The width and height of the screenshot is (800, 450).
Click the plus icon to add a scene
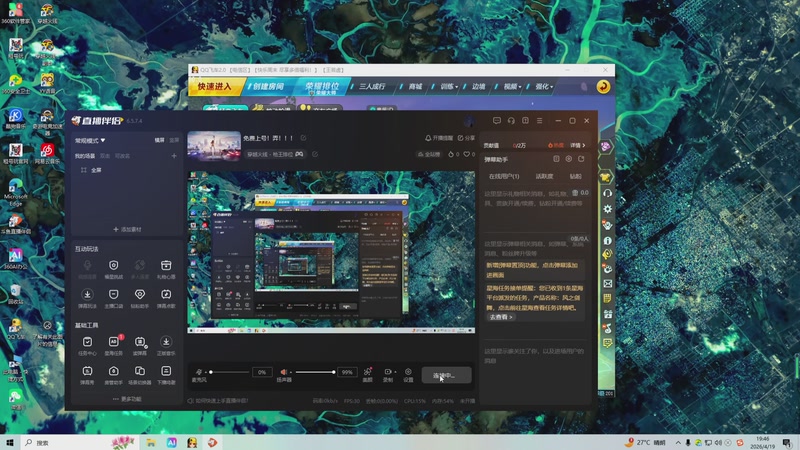click(x=174, y=156)
